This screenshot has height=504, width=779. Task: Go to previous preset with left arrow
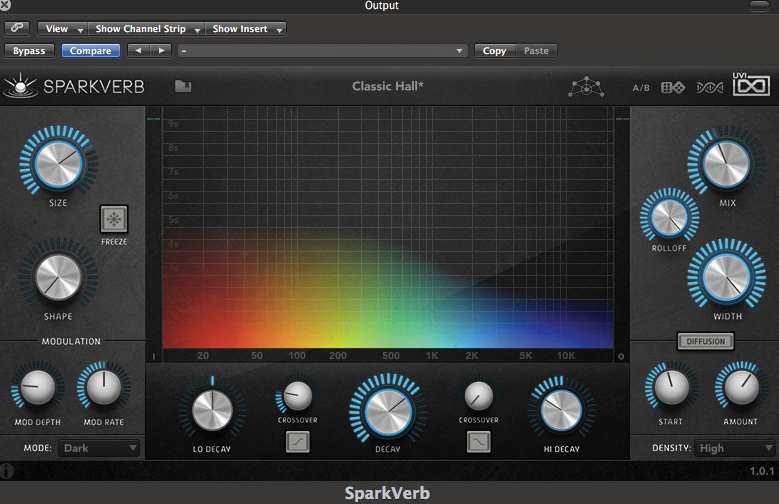(139, 51)
